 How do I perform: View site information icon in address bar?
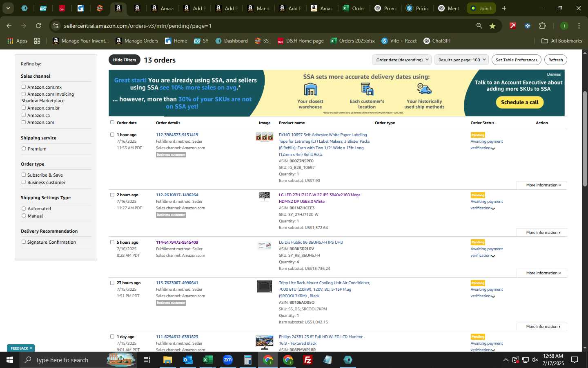point(56,26)
